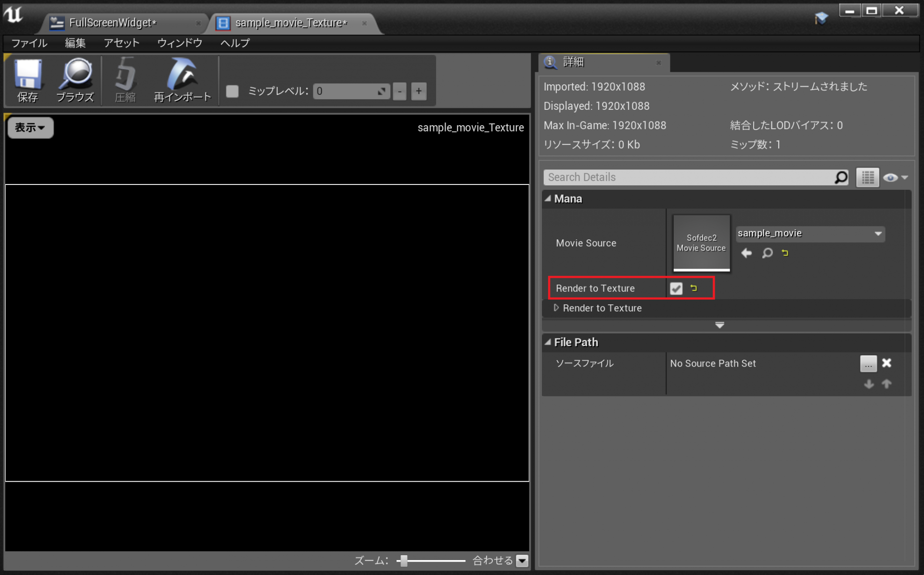Click the Unreal Engine logo icon
Image resolution: width=924 pixels, height=575 pixels.
(x=13, y=15)
